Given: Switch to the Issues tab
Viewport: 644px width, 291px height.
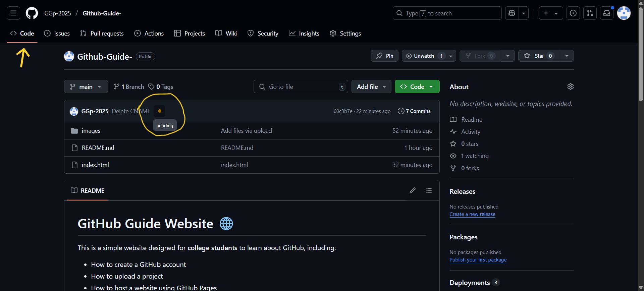Looking at the screenshot, I should pos(57,33).
